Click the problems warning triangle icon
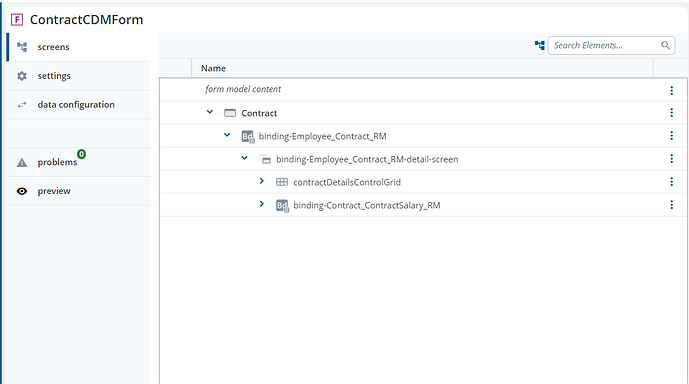This screenshot has width=689, height=384. pos(22,163)
